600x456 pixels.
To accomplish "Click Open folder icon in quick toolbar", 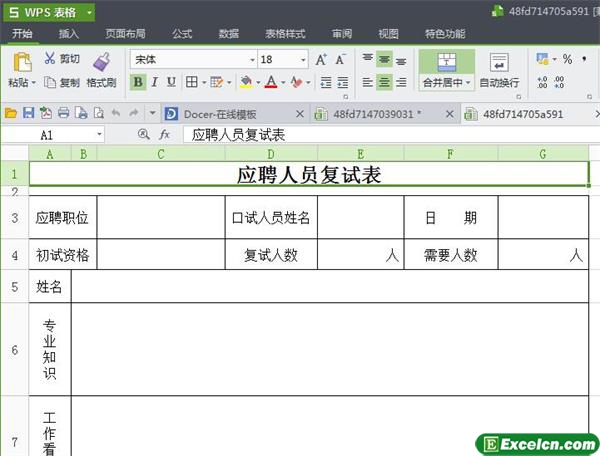I will (x=11, y=113).
